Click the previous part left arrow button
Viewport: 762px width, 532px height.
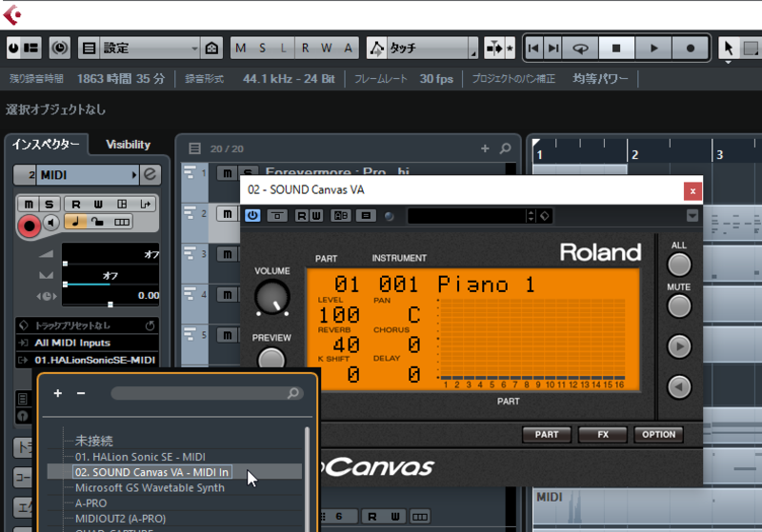coord(679,387)
